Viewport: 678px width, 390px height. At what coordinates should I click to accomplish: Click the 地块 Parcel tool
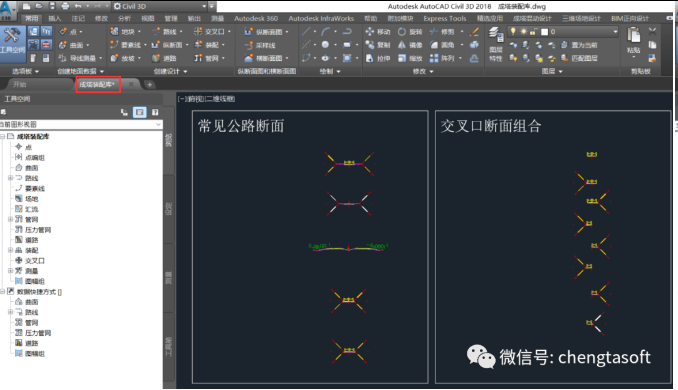[125, 32]
